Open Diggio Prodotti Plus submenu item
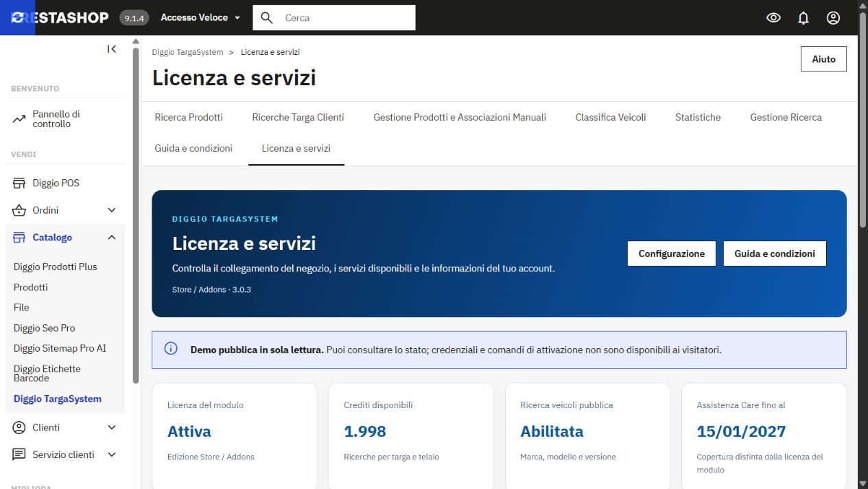 56,266
